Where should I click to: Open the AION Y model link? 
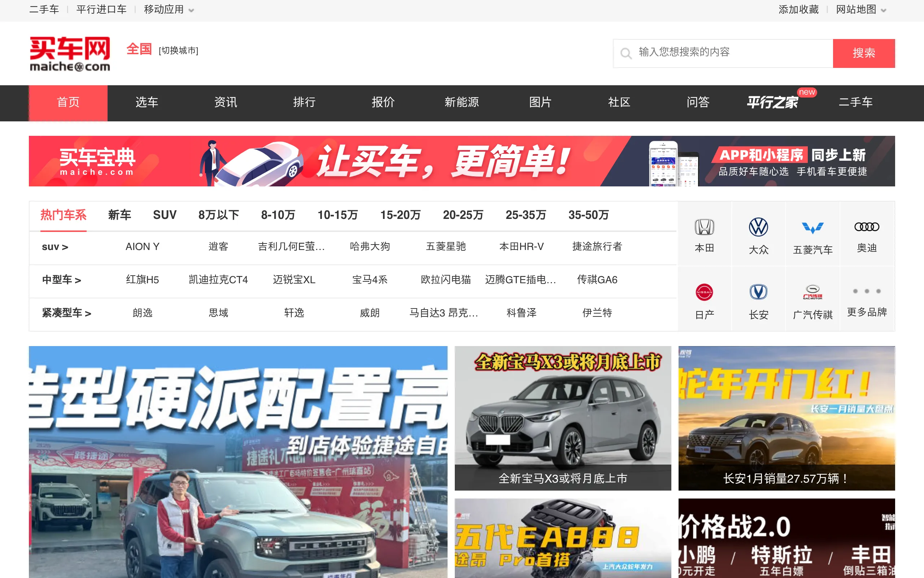tap(143, 247)
